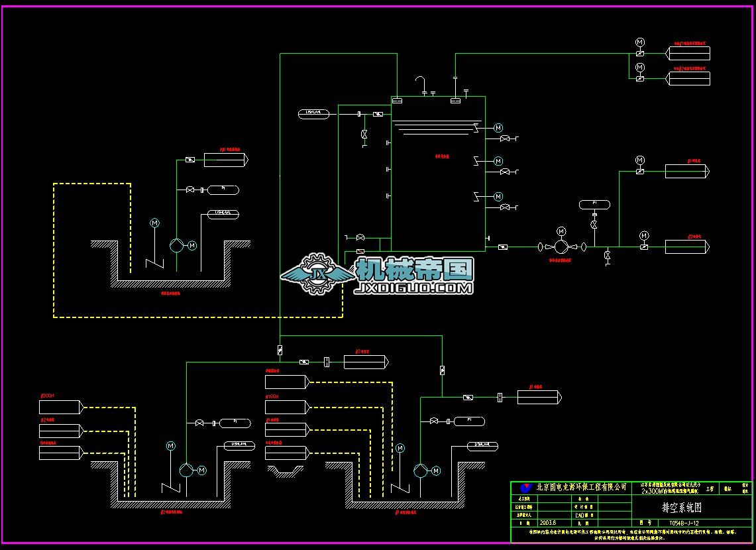Screen dimensions: 756x550
Task: Select the connector box under #100H label
Action: point(288,408)
